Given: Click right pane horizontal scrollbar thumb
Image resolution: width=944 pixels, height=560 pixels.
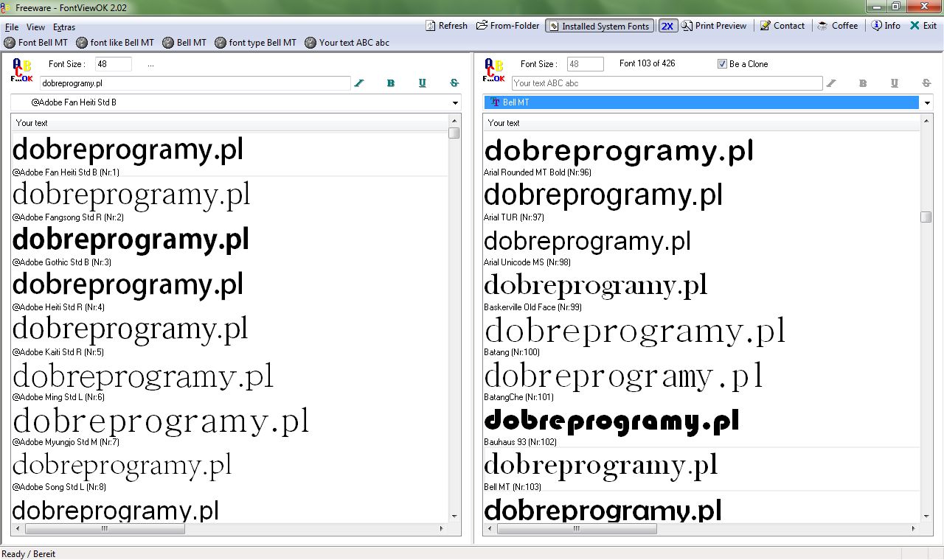Looking at the screenshot, I should click(x=577, y=529).
